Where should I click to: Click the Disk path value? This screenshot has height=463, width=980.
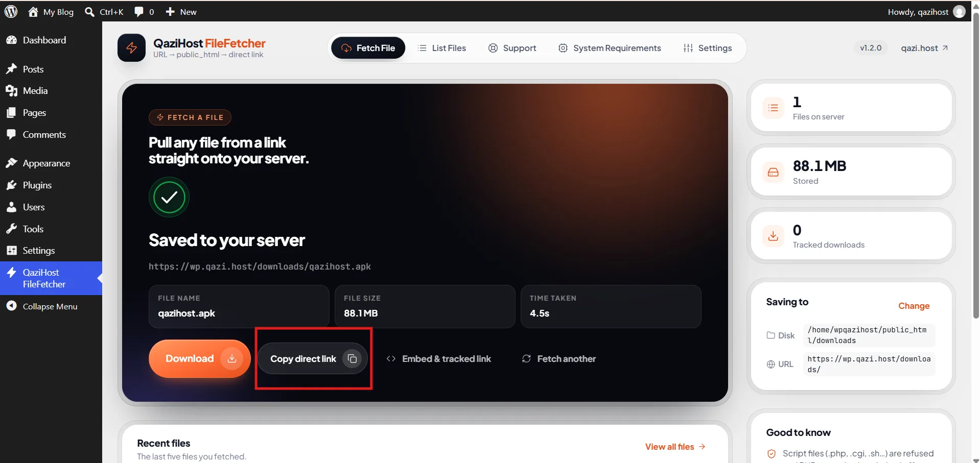[869, 335]
